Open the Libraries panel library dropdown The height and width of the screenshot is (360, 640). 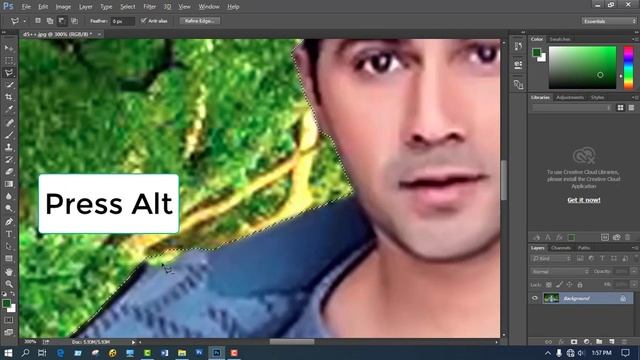(x=571, y=108)
